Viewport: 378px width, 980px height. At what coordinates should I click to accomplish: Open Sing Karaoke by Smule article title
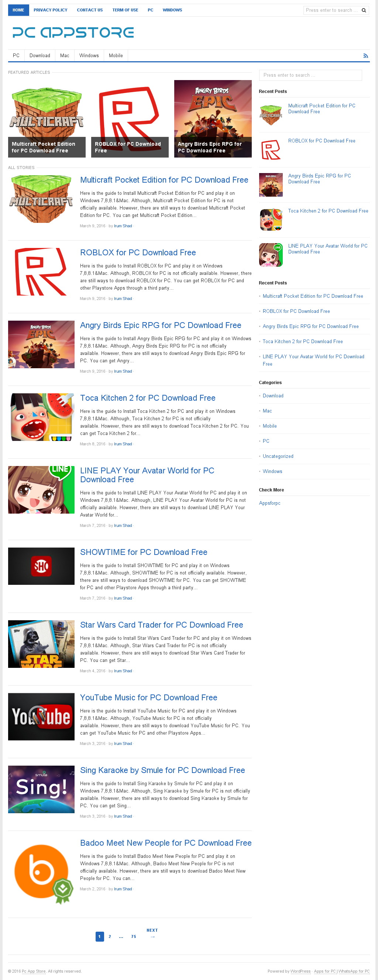pyautogui.click(x=162, y=770)
